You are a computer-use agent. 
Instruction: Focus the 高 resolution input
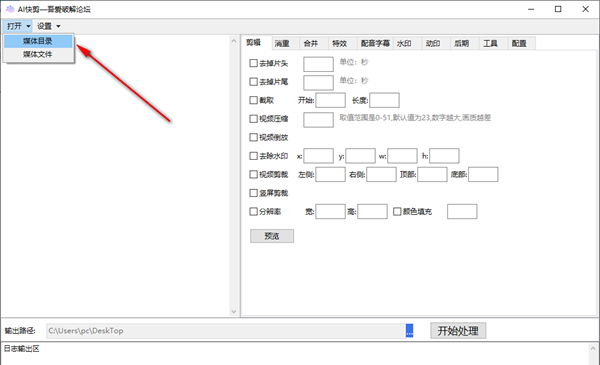372,211
